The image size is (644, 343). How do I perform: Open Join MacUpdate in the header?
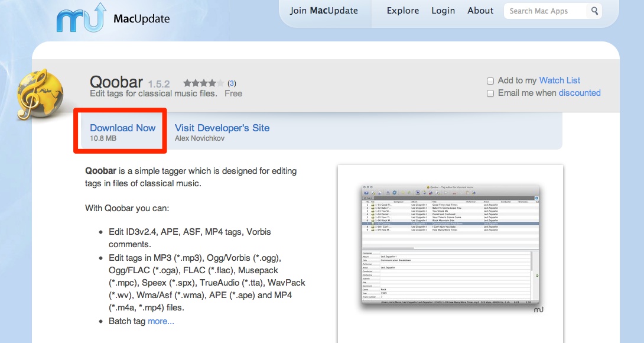pos(324,11)
